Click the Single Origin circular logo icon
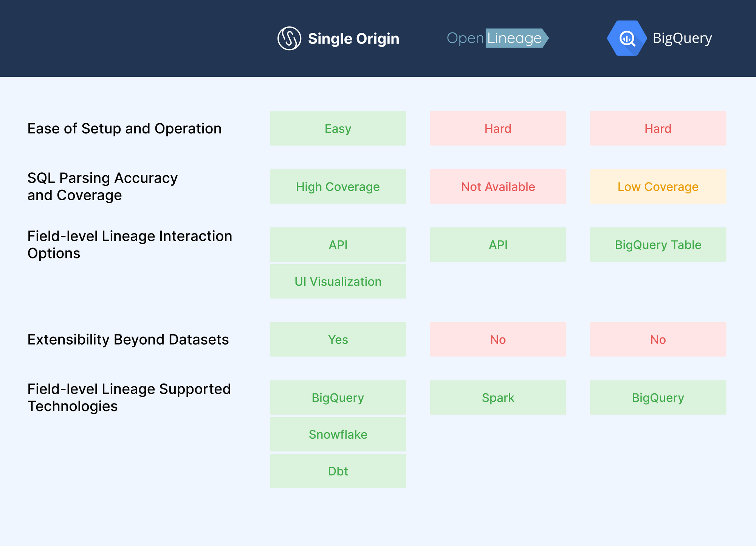Viewport: 756px width, 546px height. point(289,38)
